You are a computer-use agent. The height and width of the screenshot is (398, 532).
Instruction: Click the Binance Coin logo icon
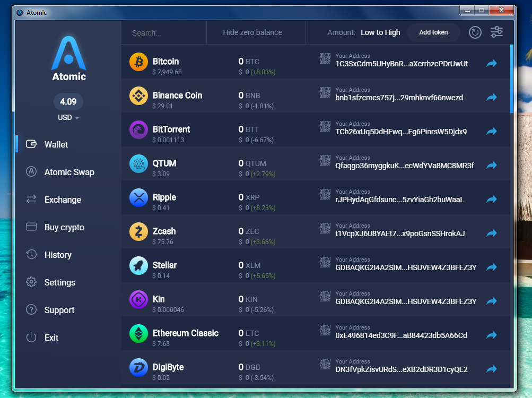pos(138,96)
